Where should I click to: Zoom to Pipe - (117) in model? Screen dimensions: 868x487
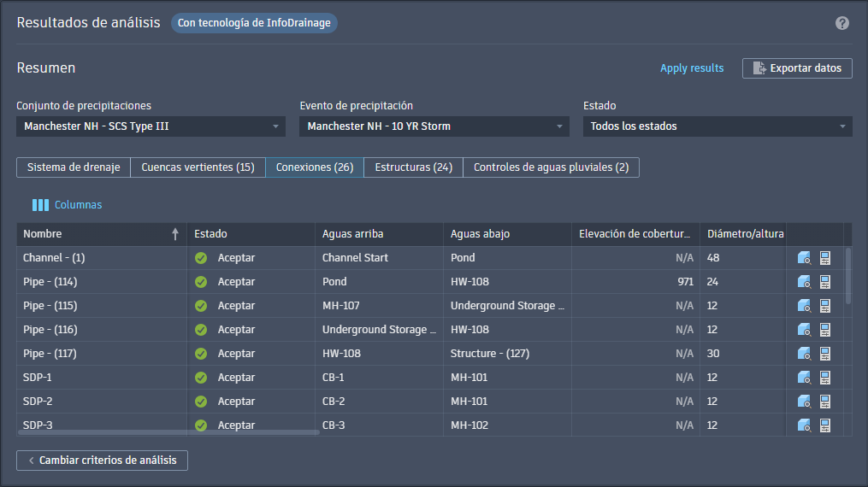point(804,354)
